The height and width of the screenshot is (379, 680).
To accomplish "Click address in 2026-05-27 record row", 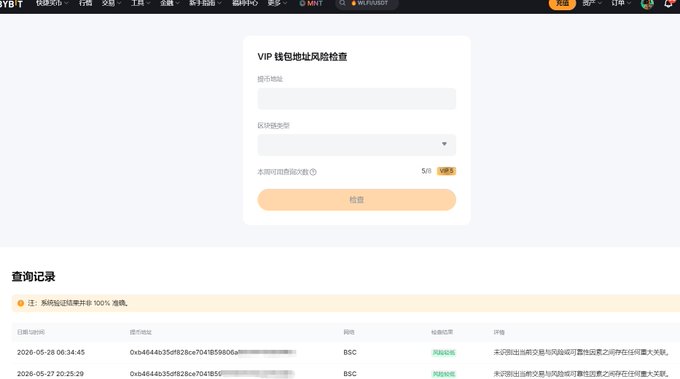I will tap(212, 373).
